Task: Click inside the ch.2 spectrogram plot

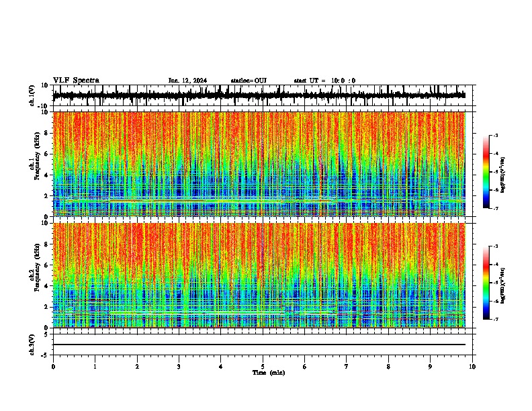Action: [259, 275]
